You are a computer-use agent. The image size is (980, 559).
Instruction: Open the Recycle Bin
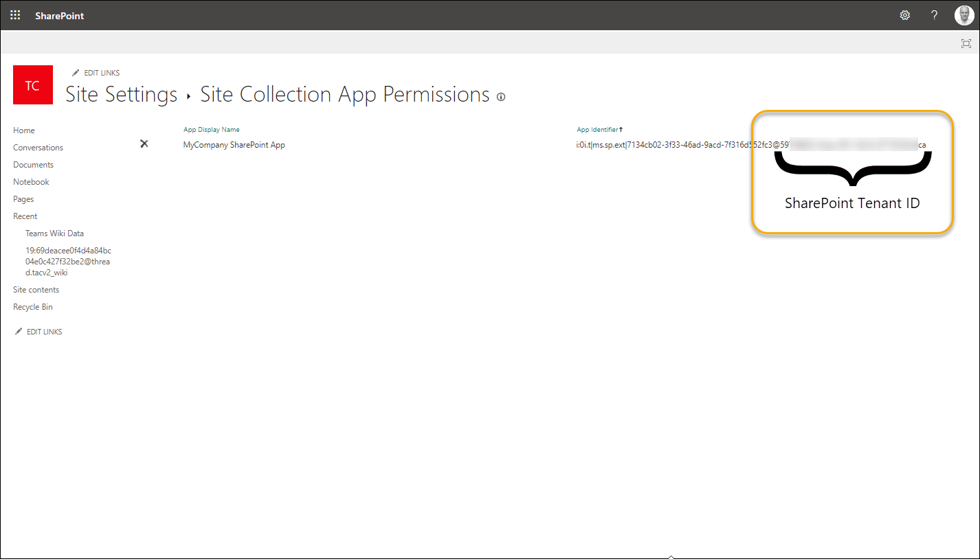(x=33, y=307)
